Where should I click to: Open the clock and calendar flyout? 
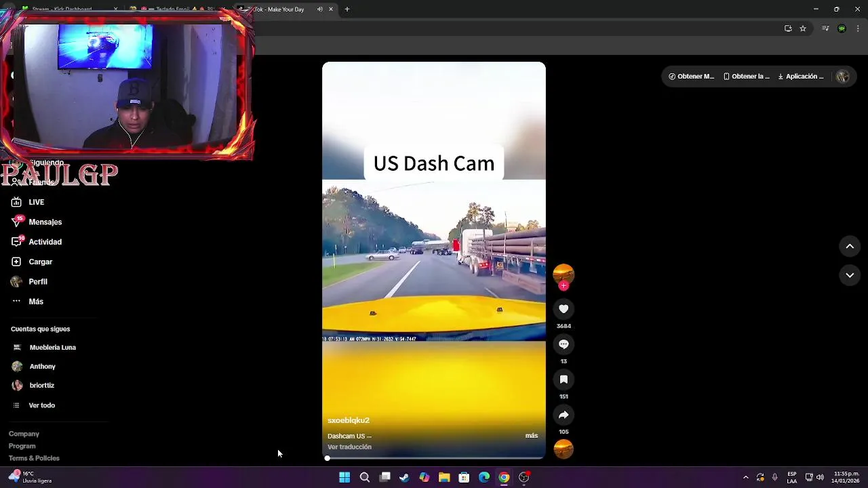pyautogui.click(x=846, y=477)
